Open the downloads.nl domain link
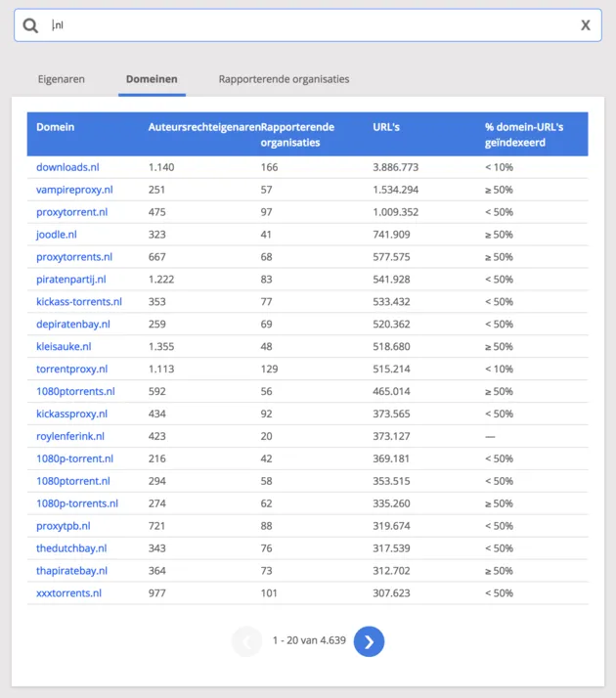Screen dimensions: 616x698 pyautogui.click(x=67, y=167)
